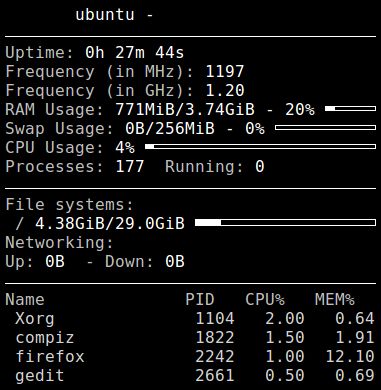Click the Networking label
Screen dimensions: 381x390
pos(59,243)
